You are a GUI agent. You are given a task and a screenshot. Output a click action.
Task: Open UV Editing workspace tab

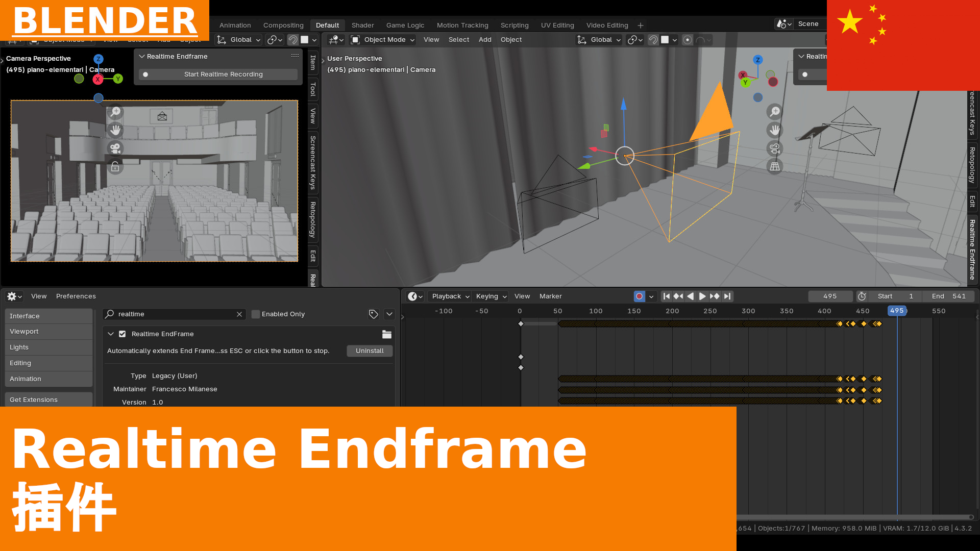click(557, 26)
